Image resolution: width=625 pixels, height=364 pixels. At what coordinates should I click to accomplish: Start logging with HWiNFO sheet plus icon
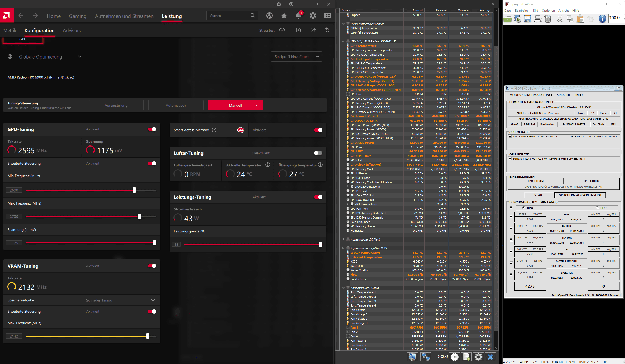point(467,357)
